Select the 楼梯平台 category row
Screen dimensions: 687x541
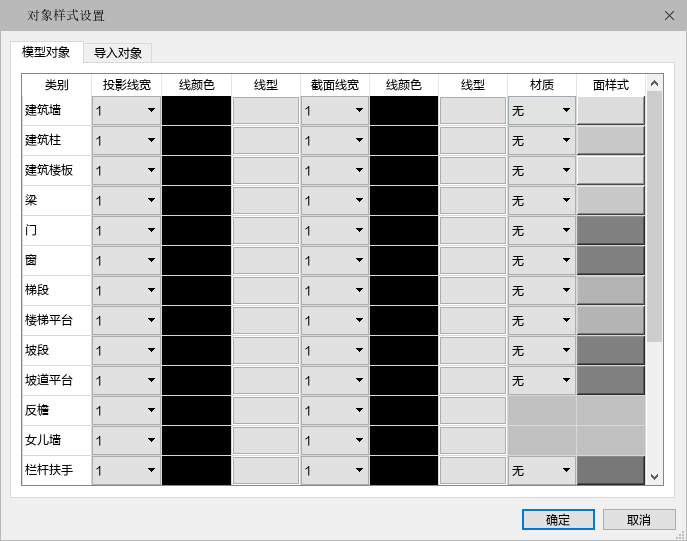(57, 320)
